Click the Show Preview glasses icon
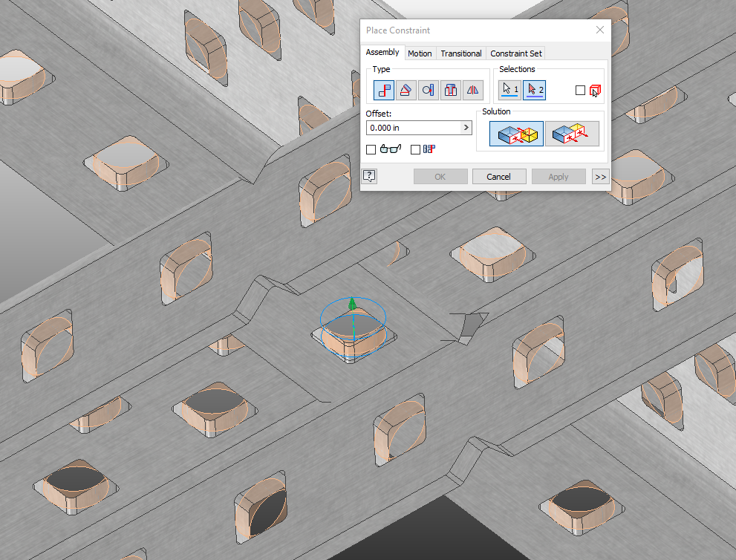736x560 pixels. 391,149
